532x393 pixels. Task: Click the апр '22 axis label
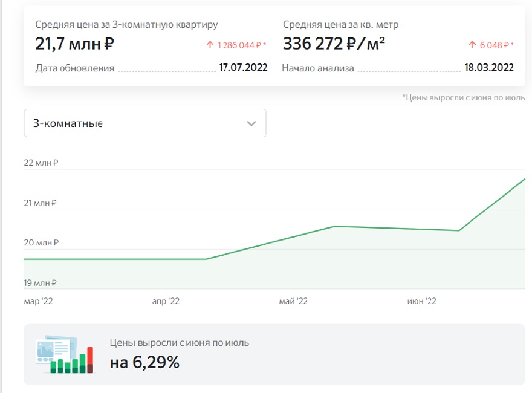click(166, 301)
